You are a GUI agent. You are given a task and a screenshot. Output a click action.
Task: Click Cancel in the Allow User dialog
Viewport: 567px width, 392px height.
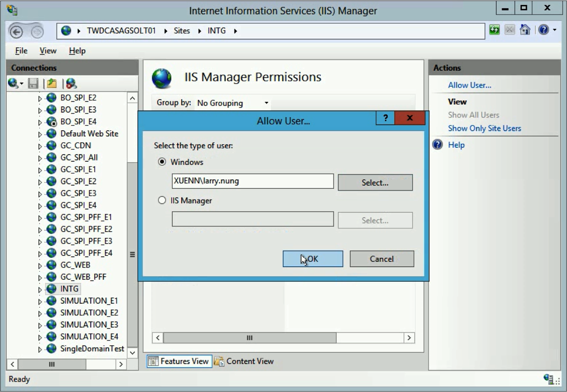[382, 259]
